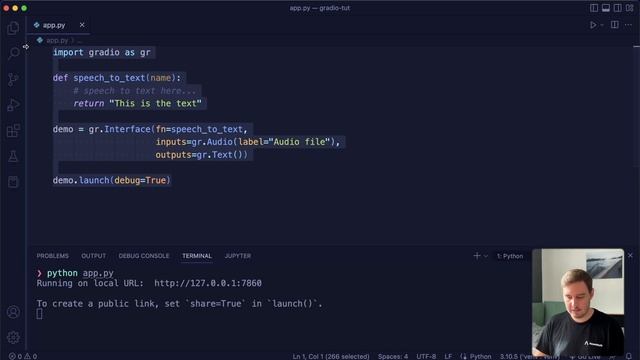
Task: Click the import gradio as gr line
Action: tap(102, 52)
